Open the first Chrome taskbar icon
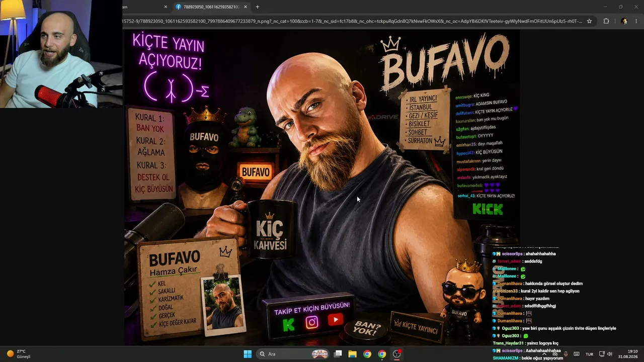 click(367, 354)
